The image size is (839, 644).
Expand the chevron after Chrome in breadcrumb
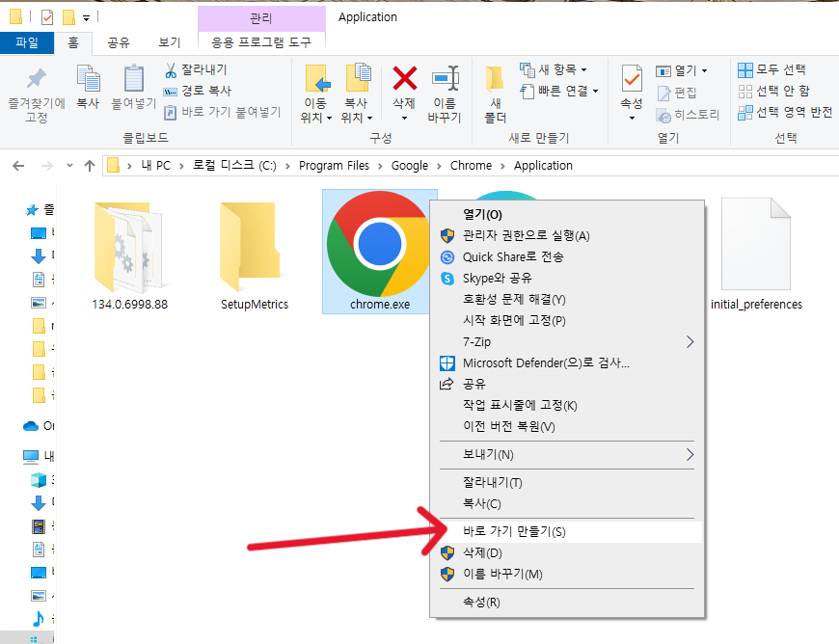(502, 167)
